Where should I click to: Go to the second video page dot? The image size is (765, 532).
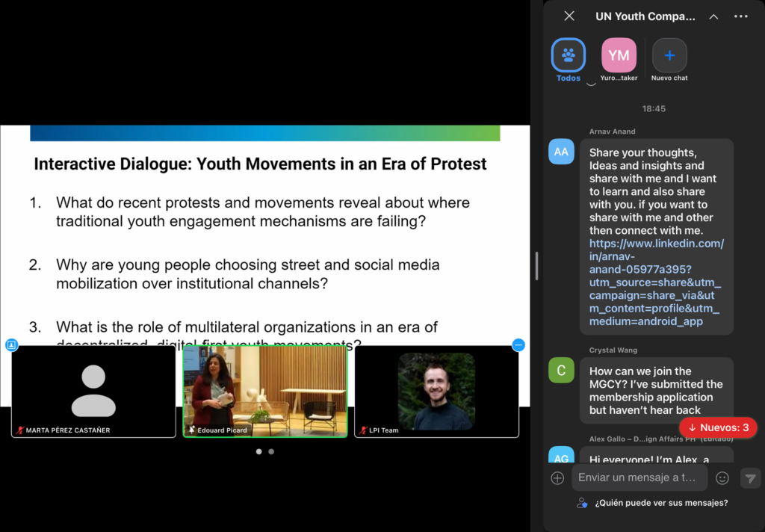(271, 451)
